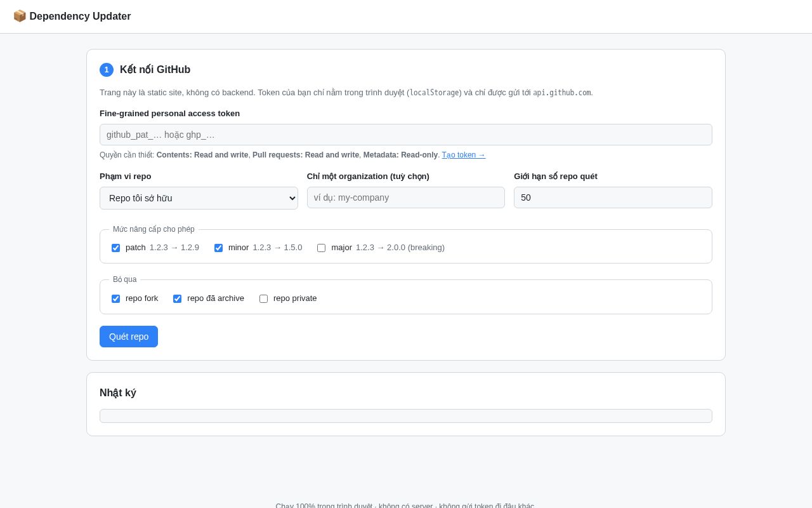Viewport: 812px width, 508px height.
Task: Uncheck the repo đã archive option
Action: click(x=177, y=298)
